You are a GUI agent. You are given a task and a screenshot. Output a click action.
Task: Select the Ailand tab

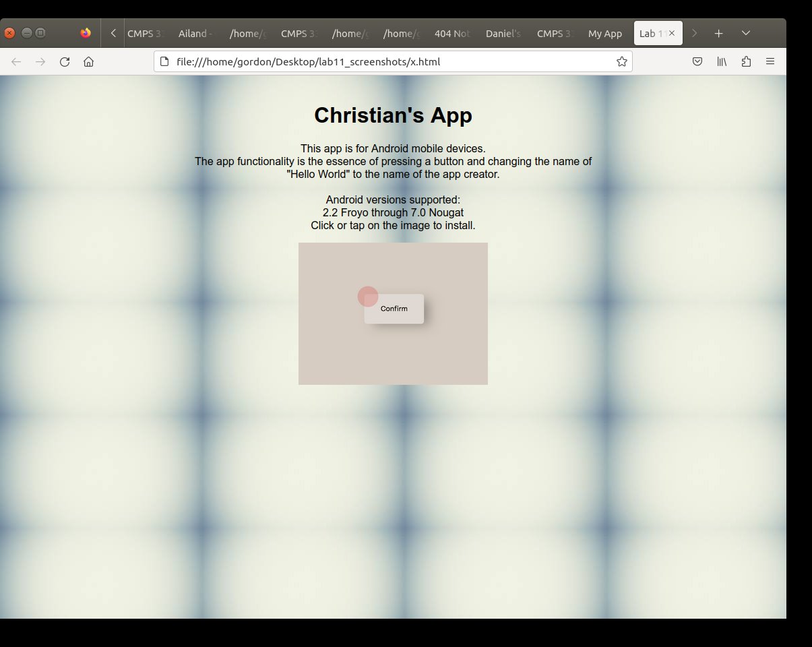point(195,34)
